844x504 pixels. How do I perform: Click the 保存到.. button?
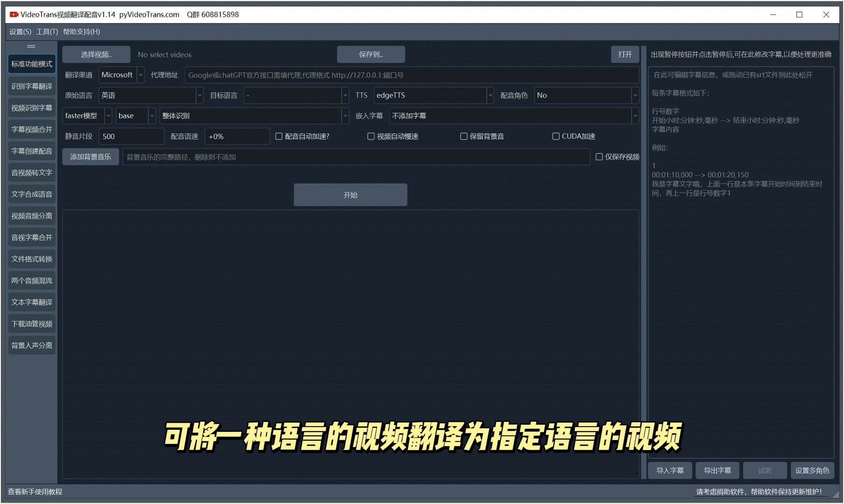point(371,55)
